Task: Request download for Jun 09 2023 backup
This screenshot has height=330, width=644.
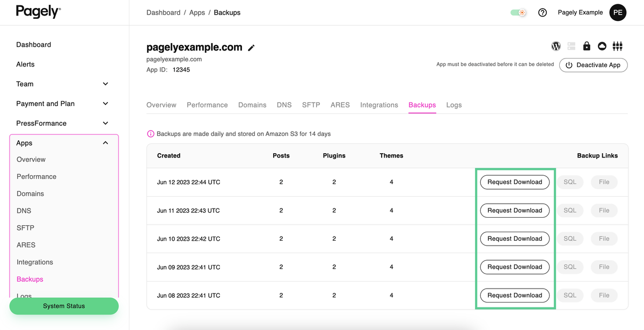Action: (x=515, y=267)
